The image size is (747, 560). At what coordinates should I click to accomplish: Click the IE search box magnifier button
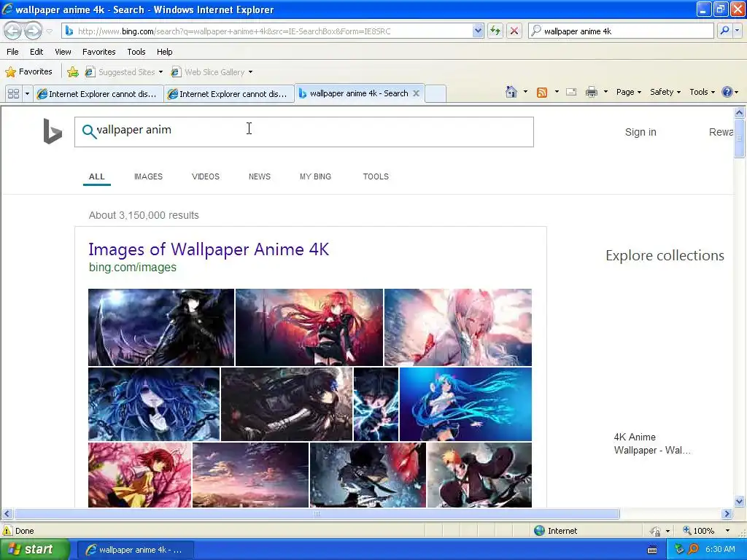tap(724, 31)
